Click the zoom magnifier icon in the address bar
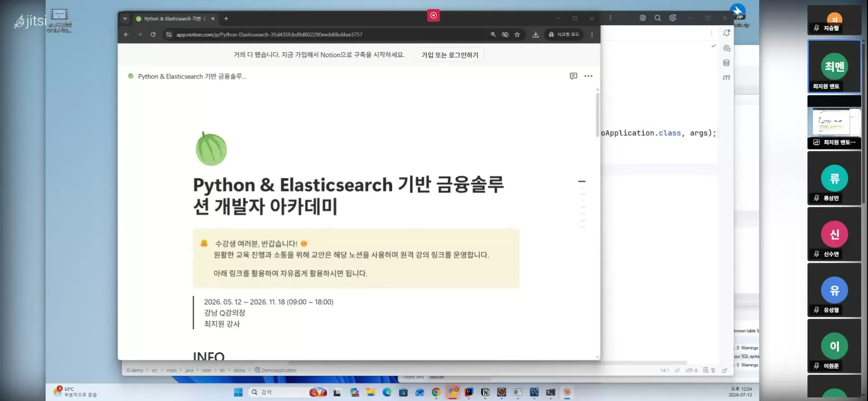This screenshot has height=401, width=868. (493, 35)
